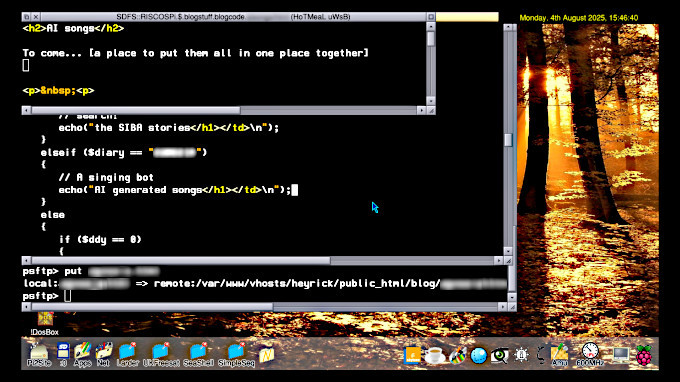Click the HoTMeaL window toggle-size icon
680x382 pixels.
click(431, 17)
